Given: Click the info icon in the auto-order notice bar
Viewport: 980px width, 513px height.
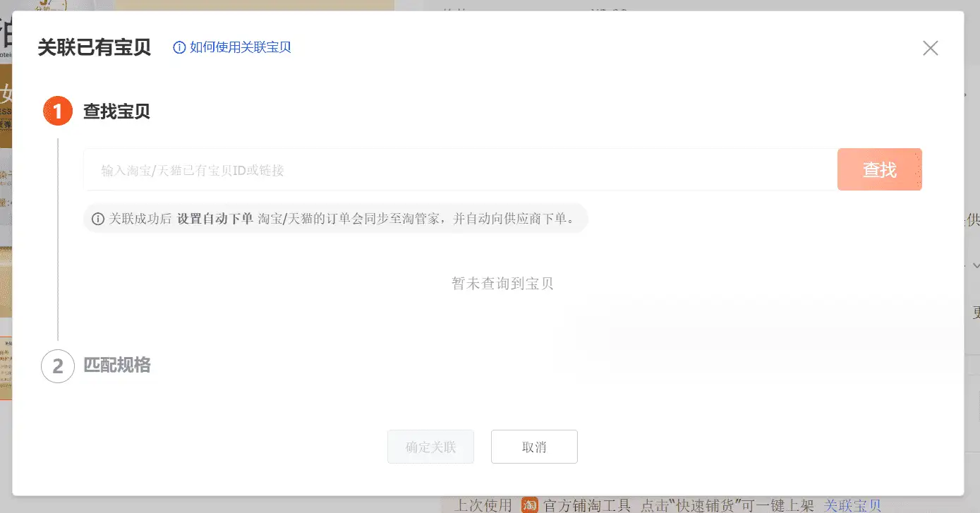Looking at the screenshot, I should (98, 219).
